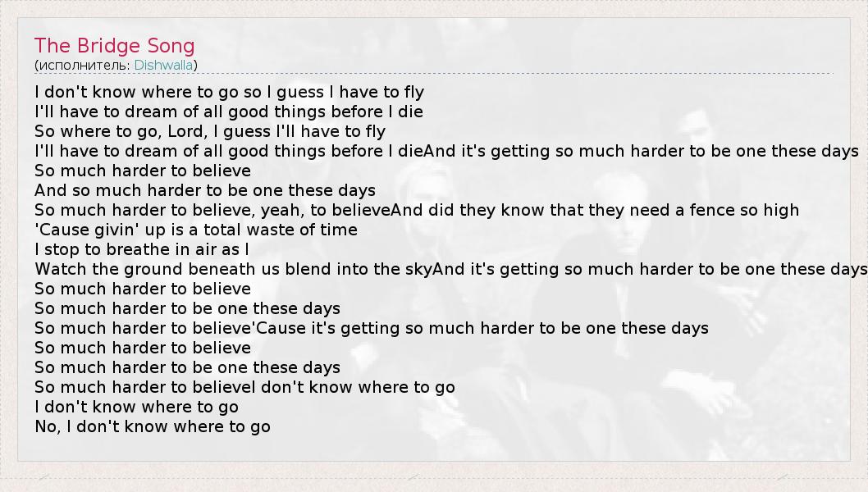868x492 pixels.
Task: Select the line containing "believe'Cause it's getting"
Action: pos(372,328)
